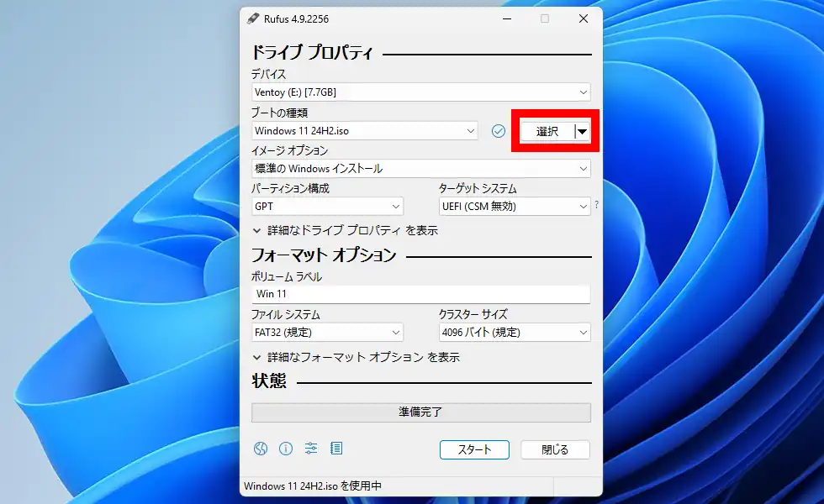Click the デバイス label

point(268,75)
